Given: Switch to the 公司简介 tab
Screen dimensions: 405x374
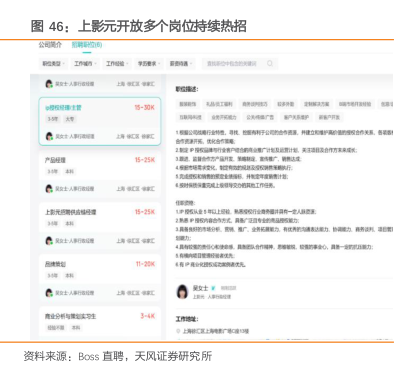Looking at the screenshot, I should [50, 45].
